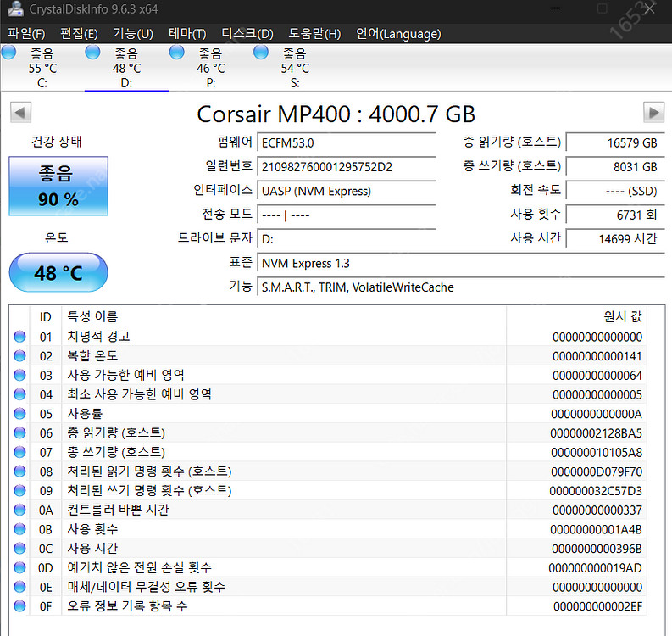This screenshot has height=636, width=672.
Task: Click total host writes value 8031 GB
Action: [x=615, y=166]
